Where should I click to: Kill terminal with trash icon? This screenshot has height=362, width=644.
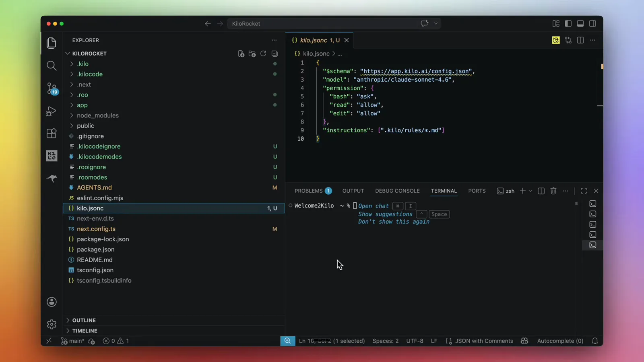click(x=553, y=191)
